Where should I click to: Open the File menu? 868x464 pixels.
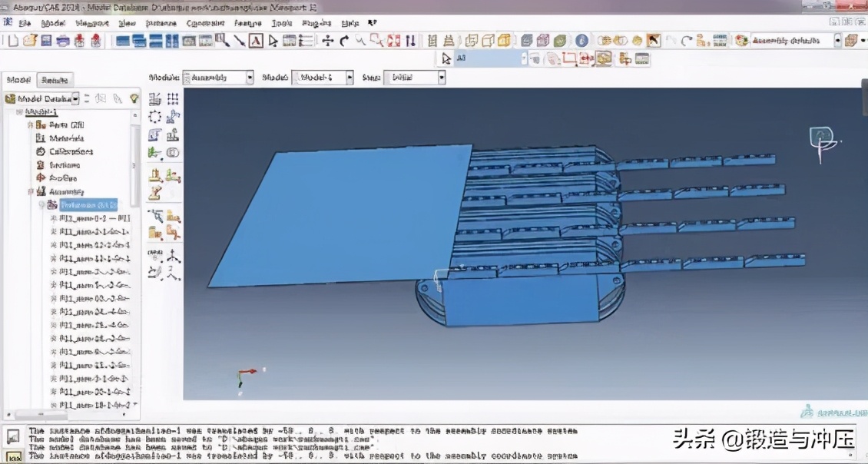[x=25, y=23]
